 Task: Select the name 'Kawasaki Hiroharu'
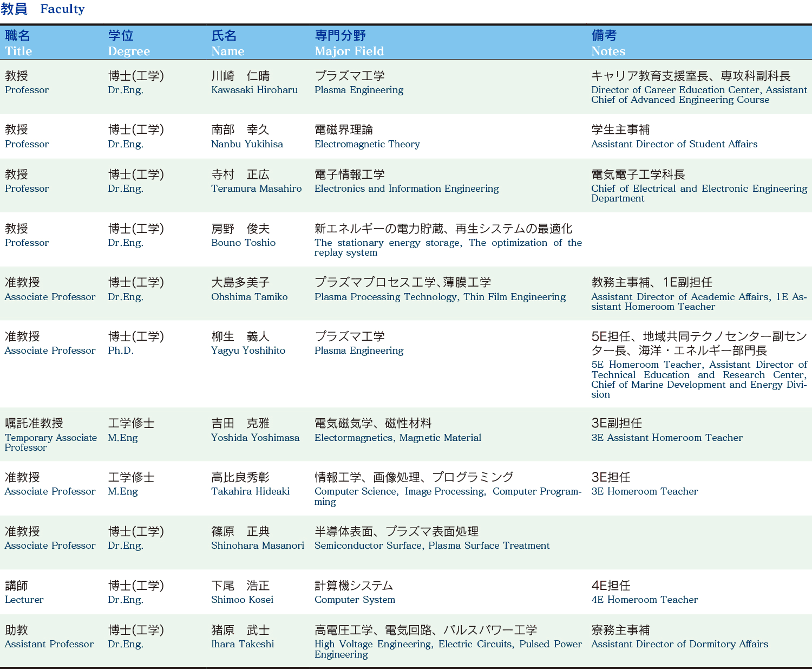pyautogui.click(x=254, y=90)
